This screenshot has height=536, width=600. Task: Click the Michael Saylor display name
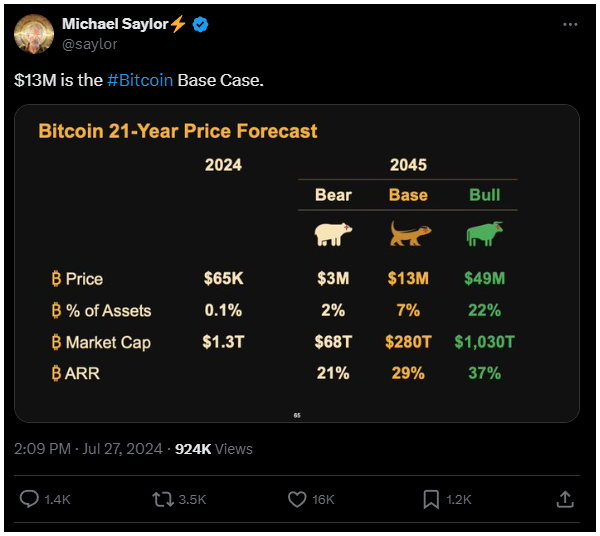pos(115,24)
